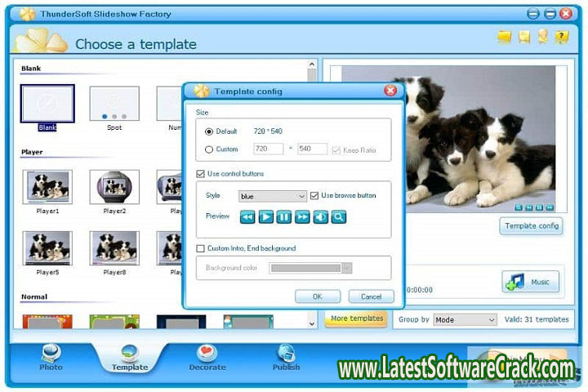Select the dark blue Normal template thumbnail

[181, 322]
